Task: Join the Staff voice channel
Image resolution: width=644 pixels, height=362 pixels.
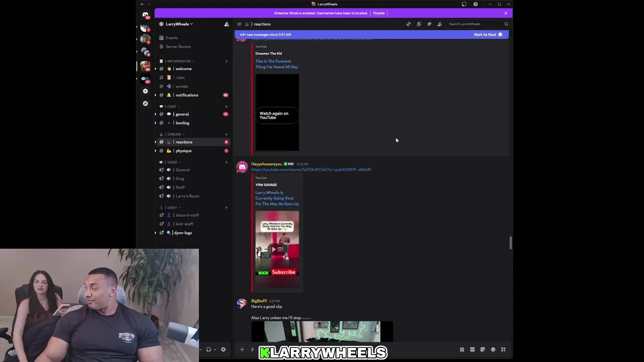Action: tap(193, 188)
